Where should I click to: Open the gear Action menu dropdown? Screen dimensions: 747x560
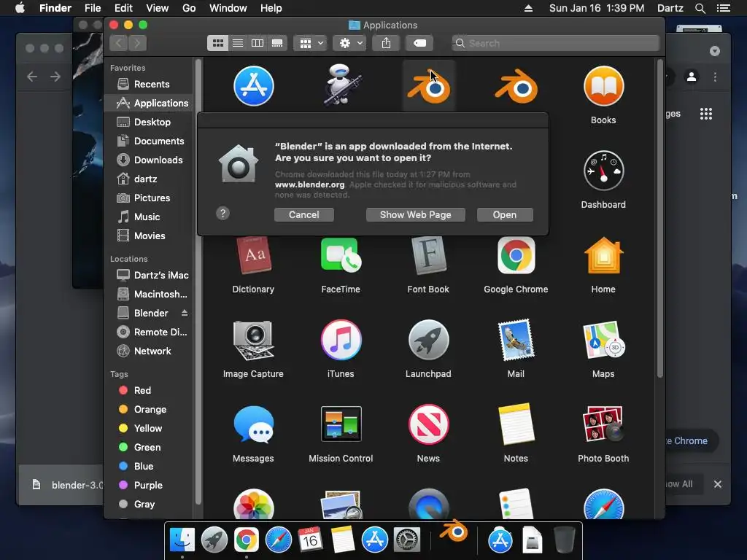(x=349, y=43)
